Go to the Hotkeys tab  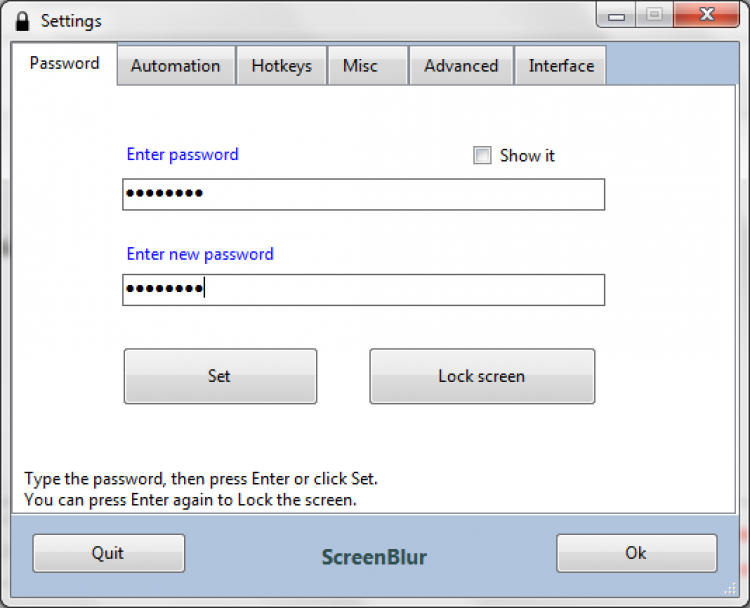click(x=281, y=66)
